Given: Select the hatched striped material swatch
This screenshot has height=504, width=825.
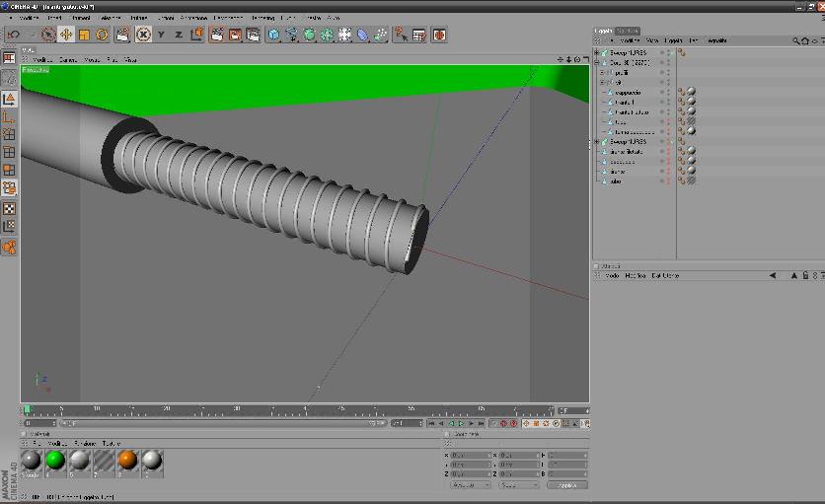Looking at the screenshot, I should tap(104, 461).
